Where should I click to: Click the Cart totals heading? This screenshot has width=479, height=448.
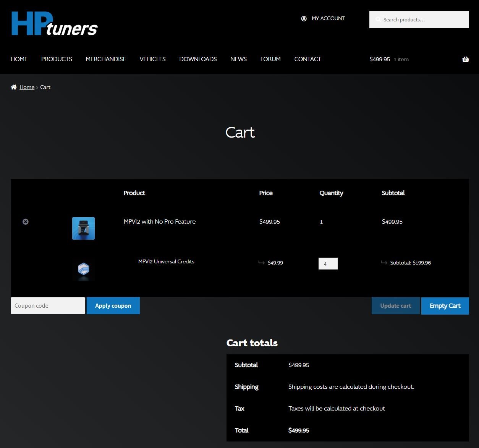click(252, 343)
